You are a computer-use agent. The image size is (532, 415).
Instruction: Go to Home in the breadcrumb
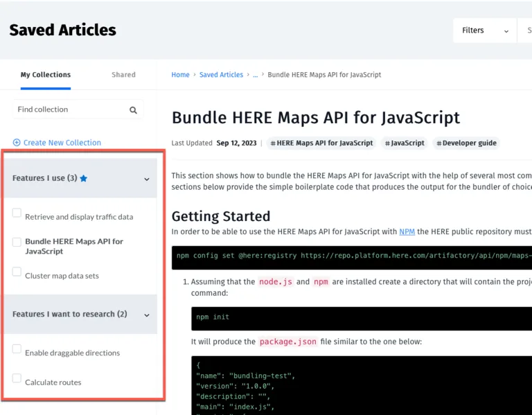tap(180, 75)
